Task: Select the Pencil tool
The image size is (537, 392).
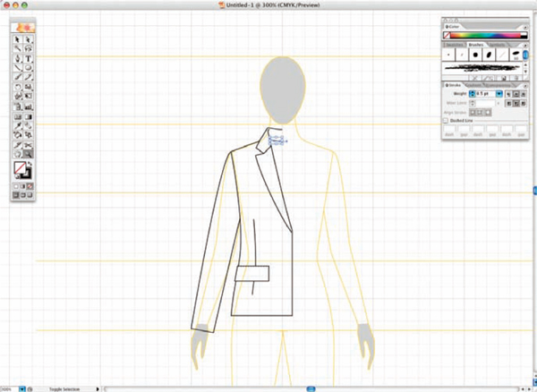Action: (29, 77)
